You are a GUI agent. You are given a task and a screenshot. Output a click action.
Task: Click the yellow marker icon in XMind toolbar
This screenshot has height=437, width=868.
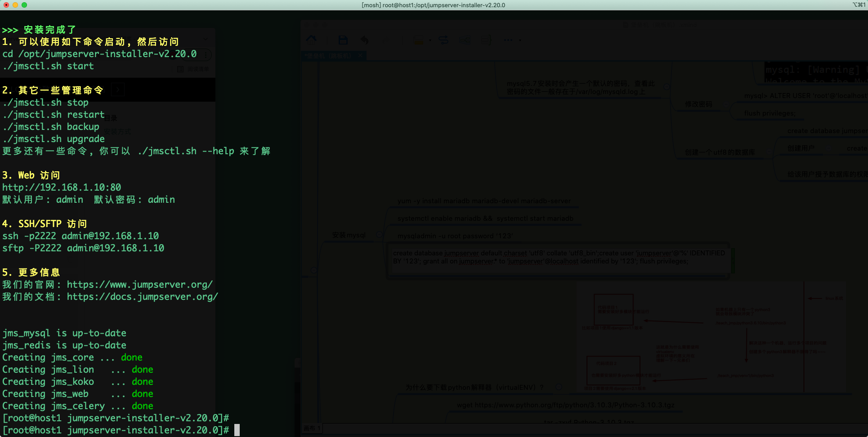418,40
